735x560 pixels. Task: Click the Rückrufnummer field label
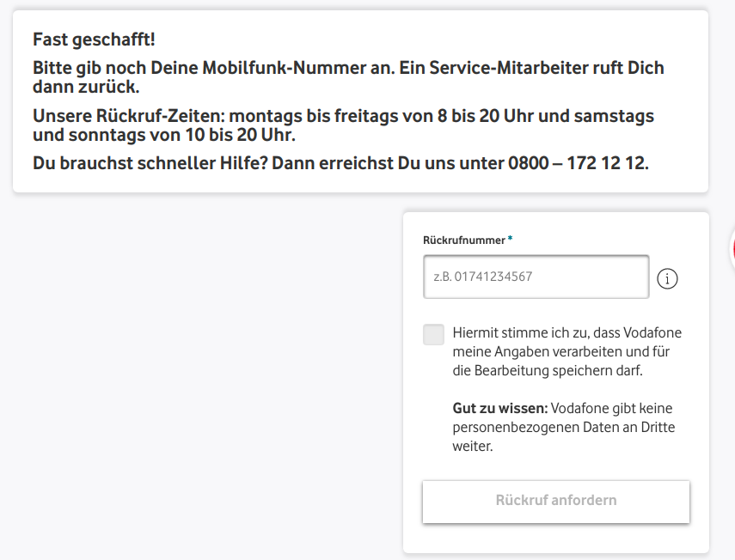(x=462, y=240)
